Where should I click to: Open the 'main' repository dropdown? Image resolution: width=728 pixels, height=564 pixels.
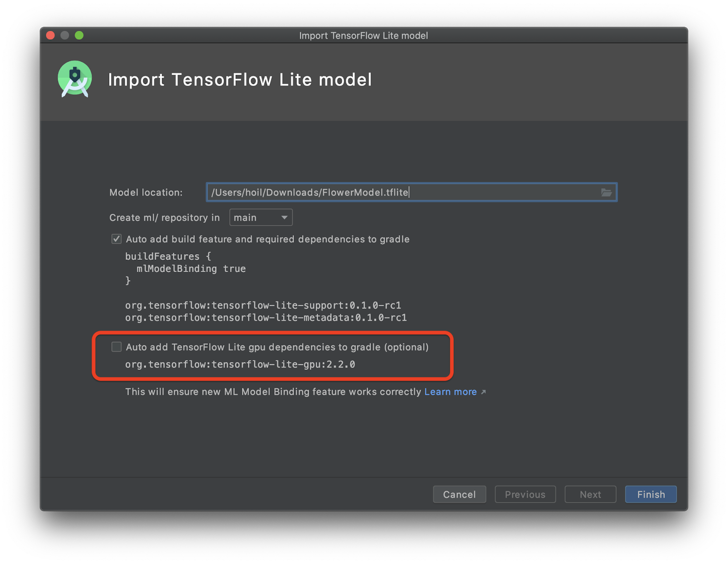coord(261,217)
